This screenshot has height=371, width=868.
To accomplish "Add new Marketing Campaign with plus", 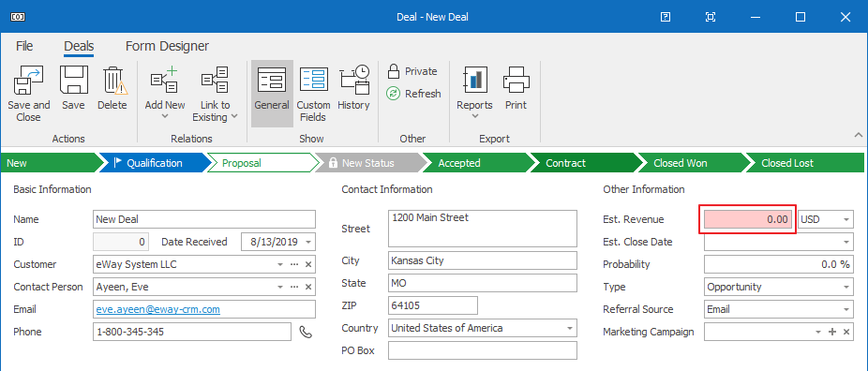I will coord(832,332).
